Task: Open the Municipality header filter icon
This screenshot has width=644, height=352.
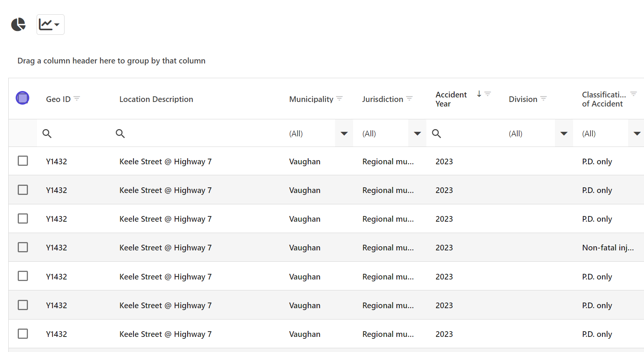Action: [x=340, y=99]
